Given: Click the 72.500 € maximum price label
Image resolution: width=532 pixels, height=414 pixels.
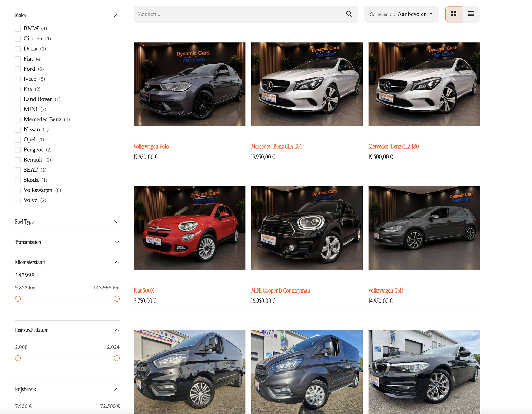Looking at the screenshot, I should [110, 406].
